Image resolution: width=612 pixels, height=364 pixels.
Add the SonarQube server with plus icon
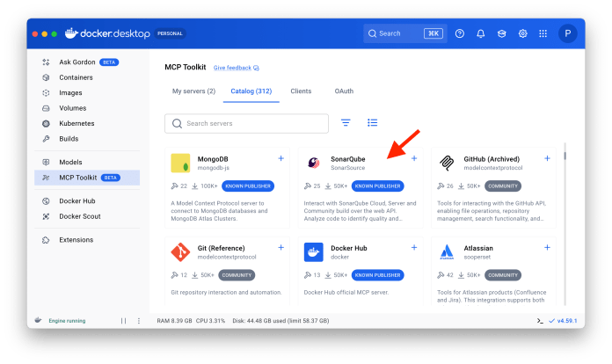414,158
